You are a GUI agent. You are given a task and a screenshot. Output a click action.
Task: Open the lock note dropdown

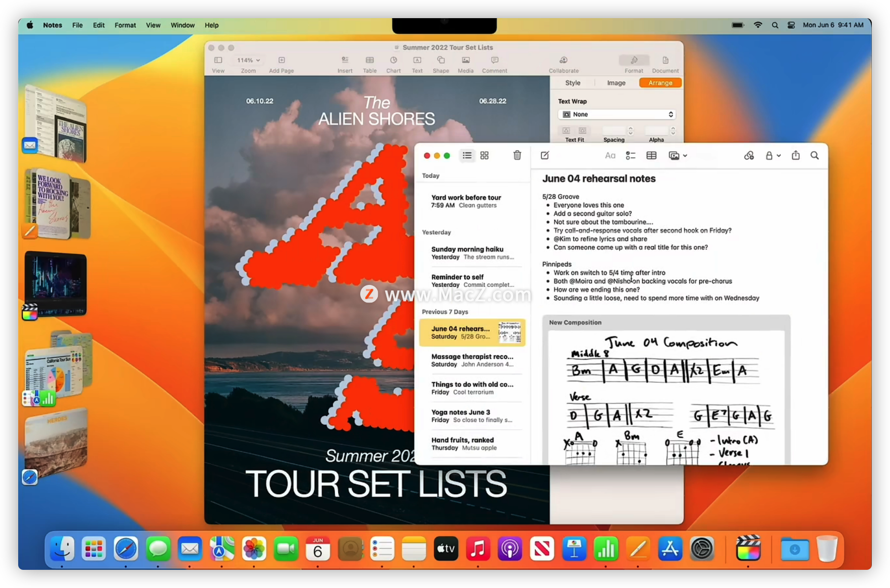point(773,155)
